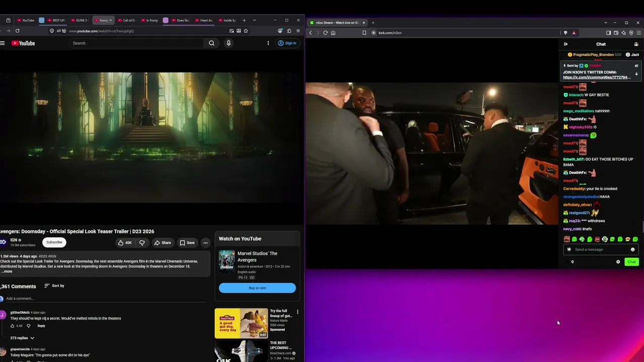Show the chat viewers list icon
644x362 pixels.
[x=636, y=44]
